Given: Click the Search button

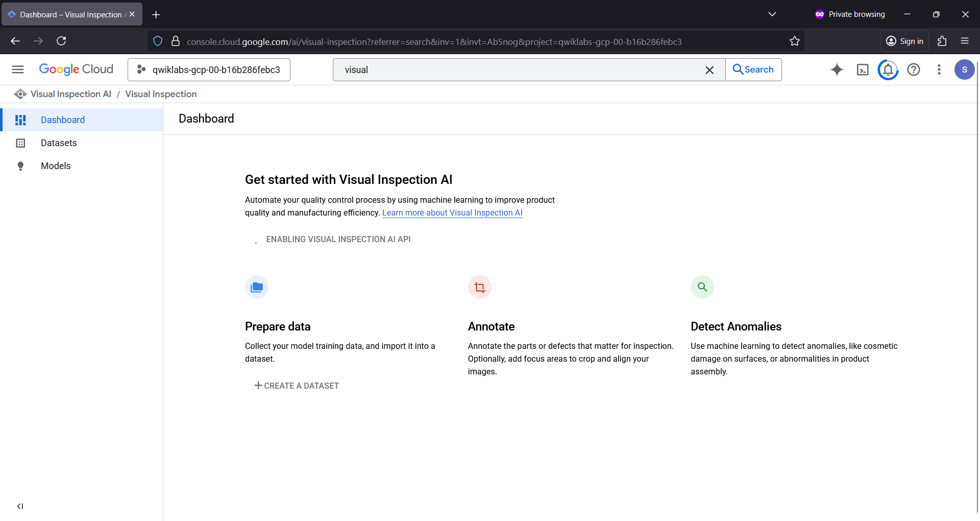Looking at the screenshot, I should [753, 69].
